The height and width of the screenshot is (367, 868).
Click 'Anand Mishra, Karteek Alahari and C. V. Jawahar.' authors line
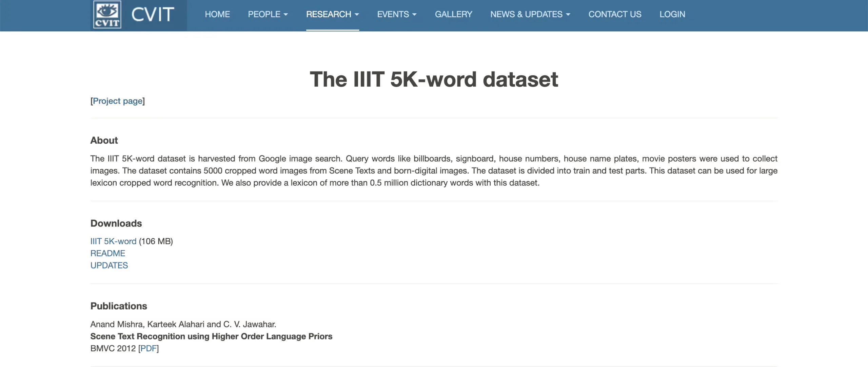183,324
